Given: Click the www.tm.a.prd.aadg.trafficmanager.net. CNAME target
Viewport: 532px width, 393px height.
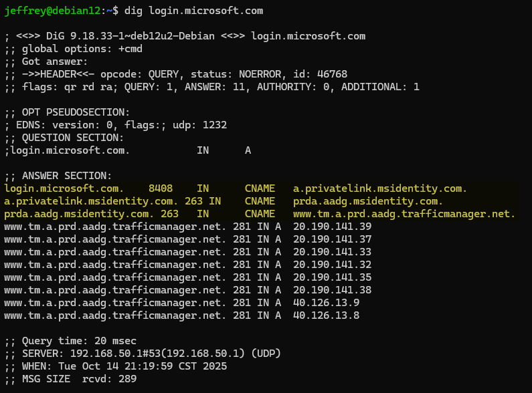Looking at the screenshot, I should (404, 214).
